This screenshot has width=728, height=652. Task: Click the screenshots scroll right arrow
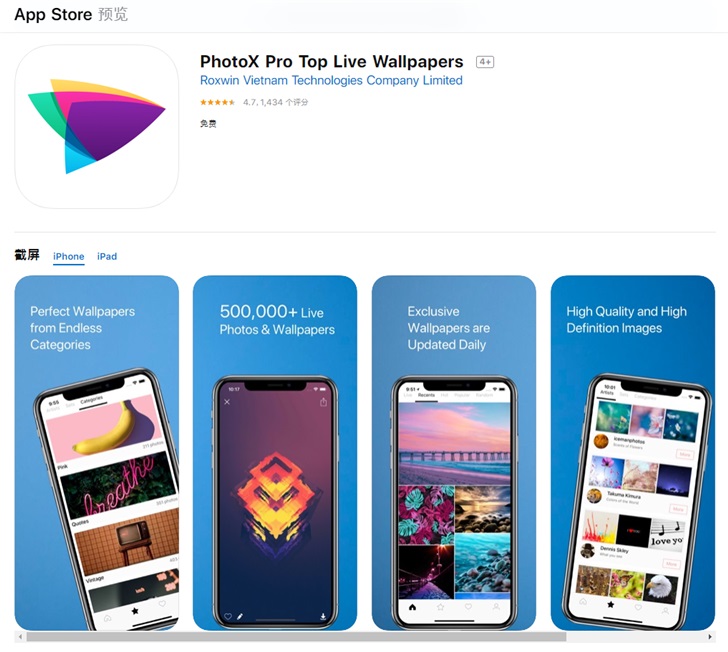[710, 637]
